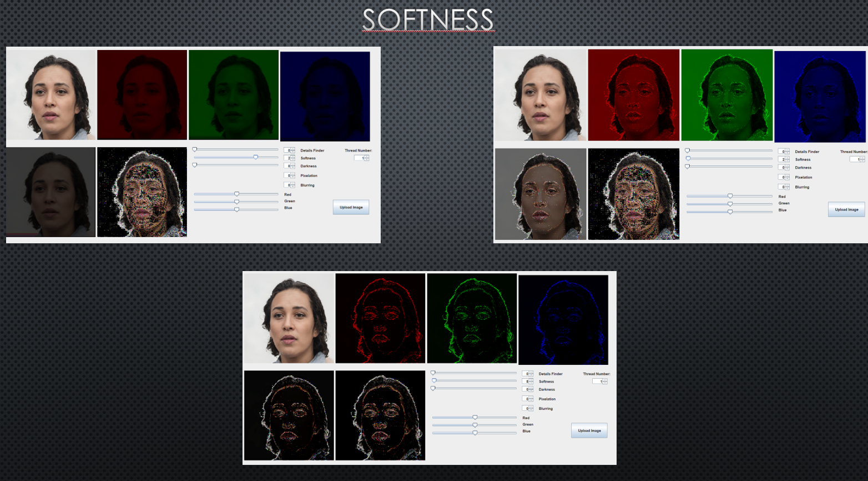
Task: Increase the Blurring value stepper
Action: tap(531, 407)
